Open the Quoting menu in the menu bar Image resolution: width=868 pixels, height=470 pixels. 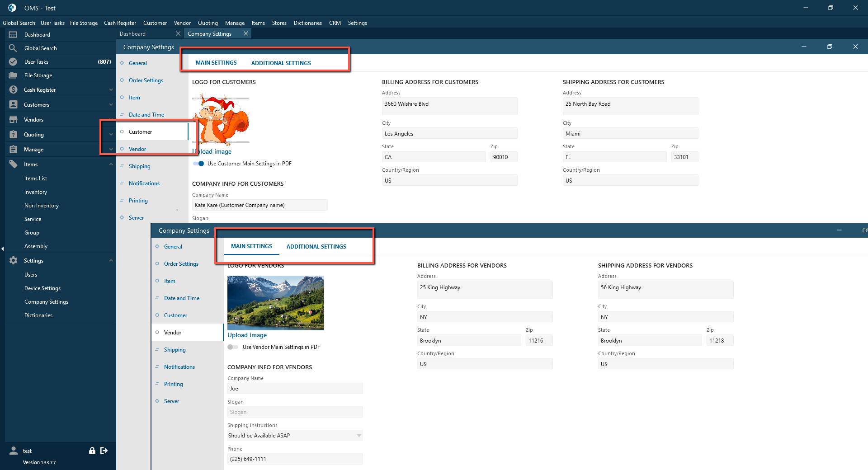pos(208,23)
